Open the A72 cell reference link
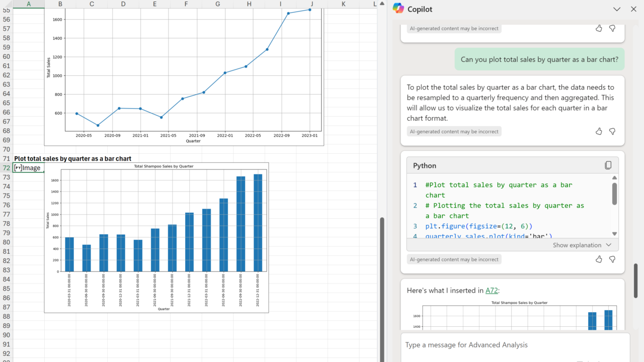 coord(492,290)
